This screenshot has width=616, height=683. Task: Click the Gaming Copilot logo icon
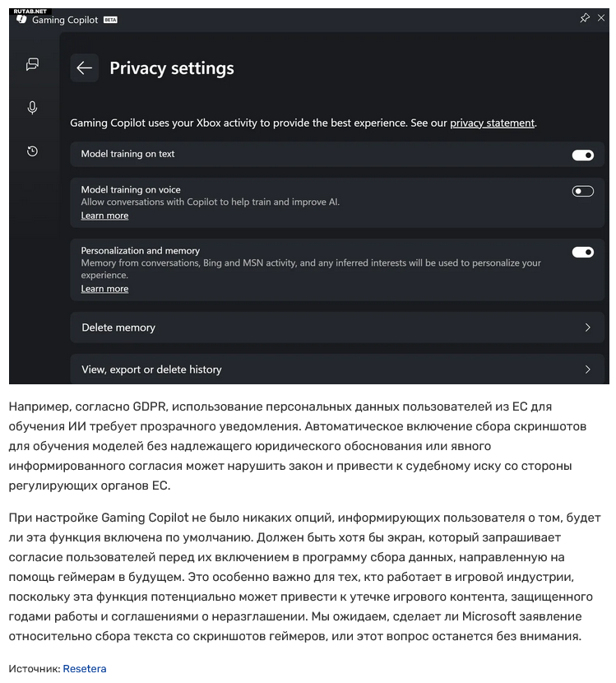point(21,19)
